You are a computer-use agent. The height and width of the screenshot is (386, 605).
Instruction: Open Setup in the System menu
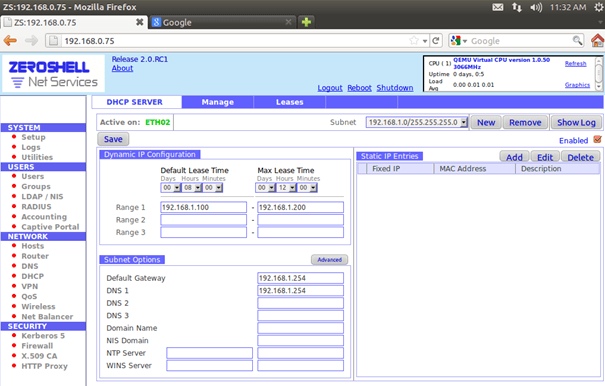click(33, 137)
